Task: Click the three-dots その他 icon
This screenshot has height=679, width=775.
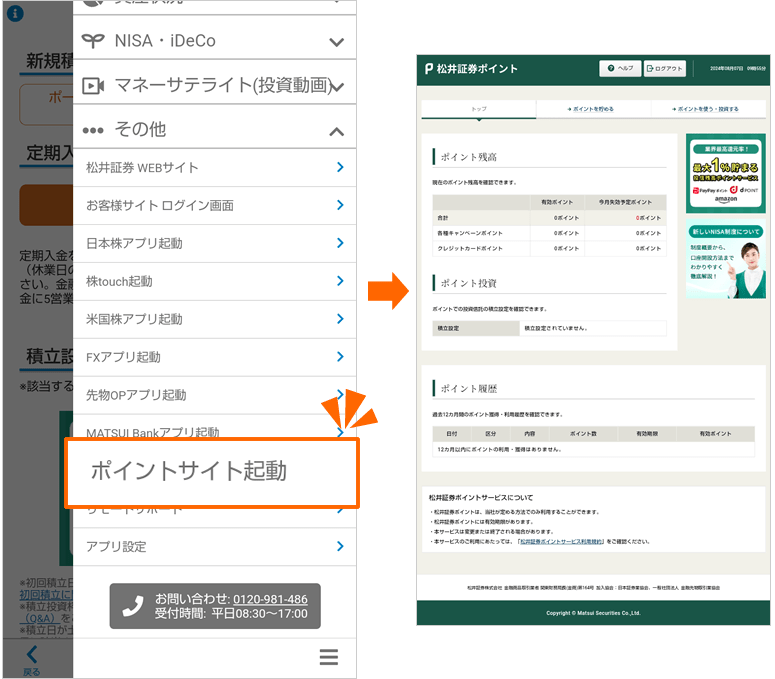Action: [93, 130]
